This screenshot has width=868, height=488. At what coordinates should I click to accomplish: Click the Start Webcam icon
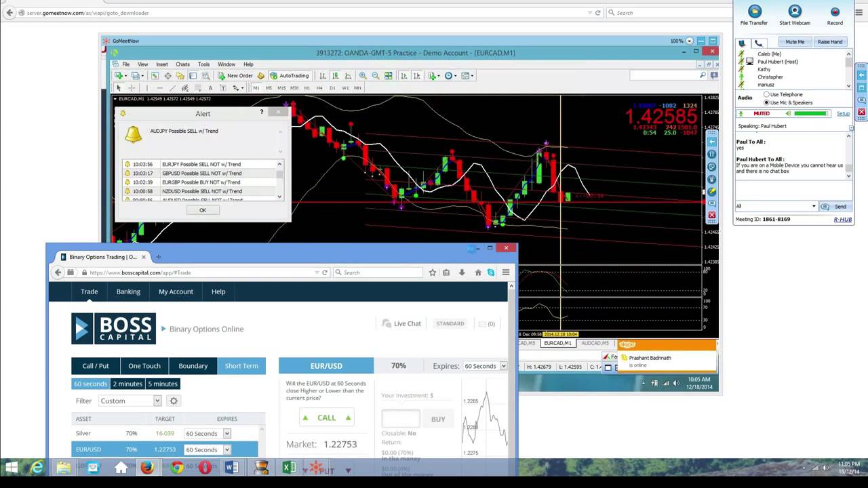coord(795,16)
